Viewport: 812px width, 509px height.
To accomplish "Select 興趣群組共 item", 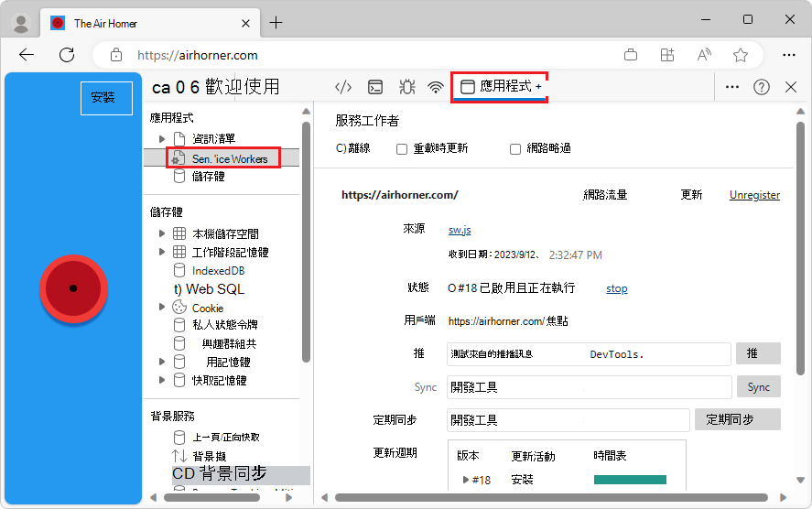I will tap(229, 344).
